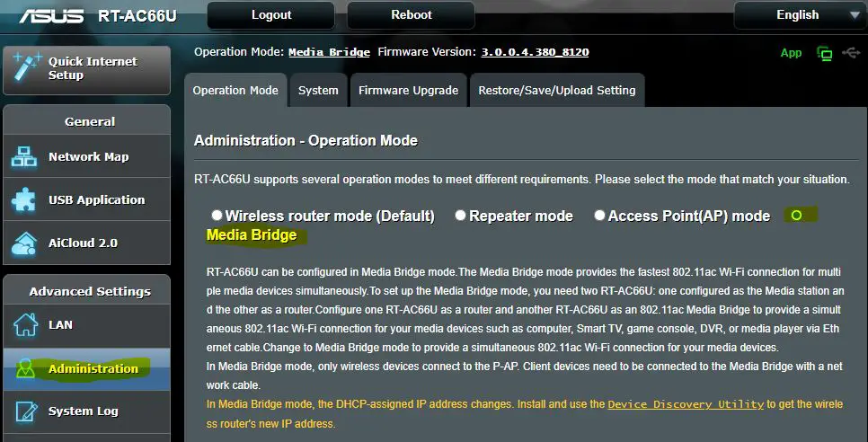Image resolution: width=868 pixels, height=442 pixels.
Task: Click the USB Application puzzle icon
Action: pyautogui.click(x=23, y=199)
